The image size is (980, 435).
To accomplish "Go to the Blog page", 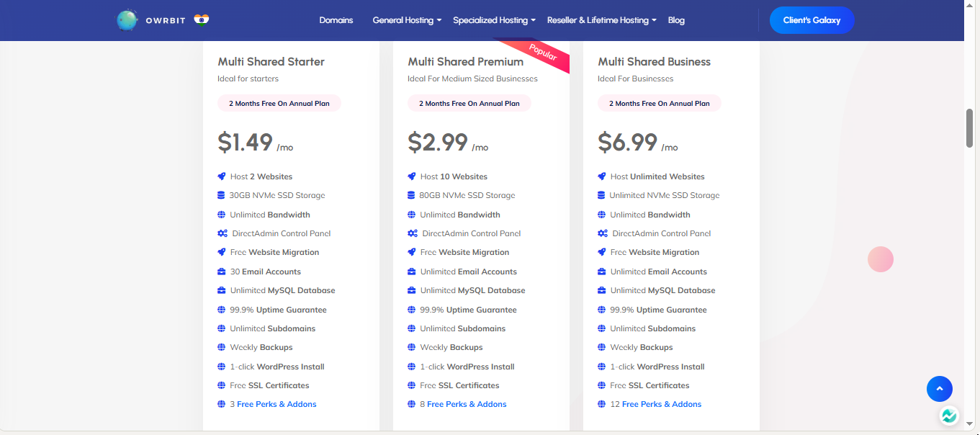I will (676, 20).
